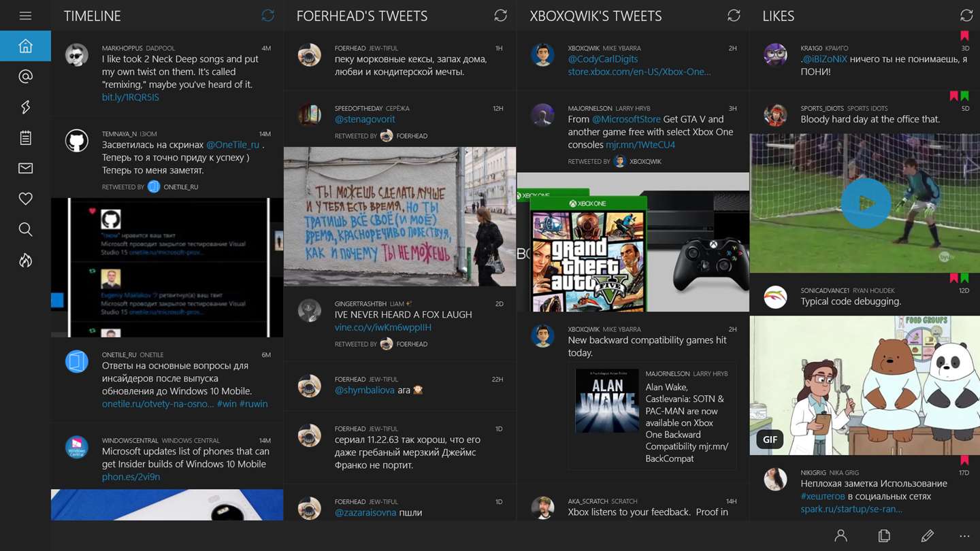Open MAJORNELSON avatar in Xboxqwik column

(542, 115)
